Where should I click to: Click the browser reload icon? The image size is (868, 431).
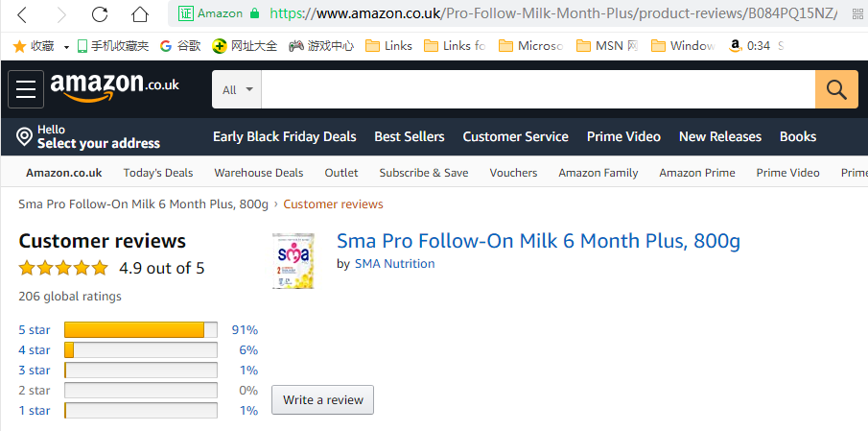100,14
